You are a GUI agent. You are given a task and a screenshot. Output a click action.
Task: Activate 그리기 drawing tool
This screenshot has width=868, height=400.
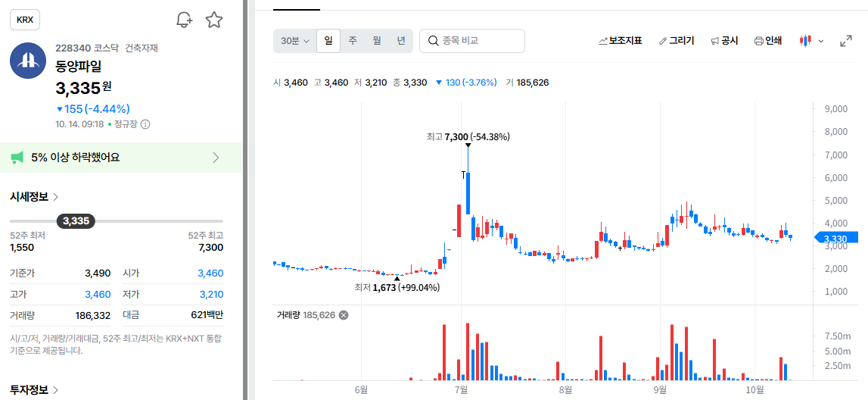[677, 41]
